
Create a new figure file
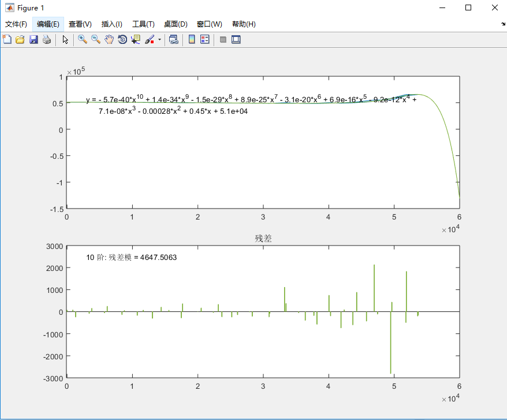(6, 39)
